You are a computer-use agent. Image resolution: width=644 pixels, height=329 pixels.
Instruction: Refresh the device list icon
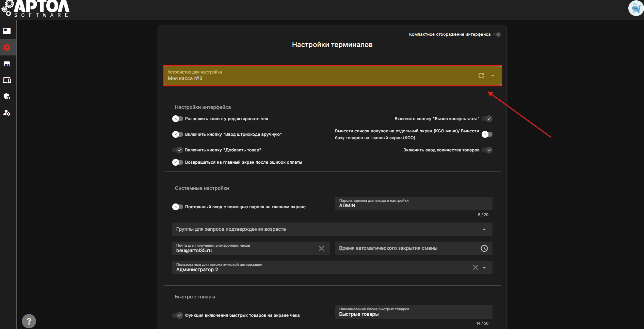pos(481,76)
